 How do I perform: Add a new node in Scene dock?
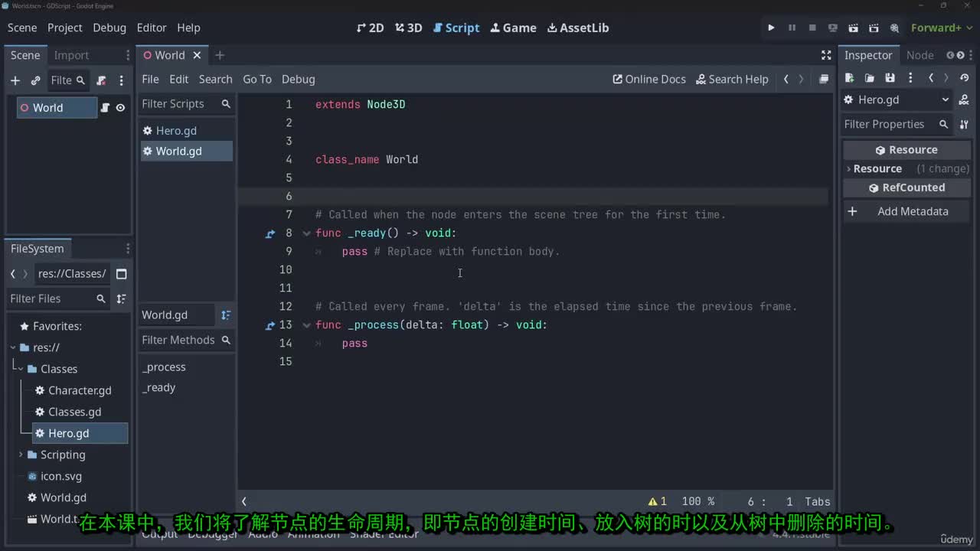coord(15,80)
